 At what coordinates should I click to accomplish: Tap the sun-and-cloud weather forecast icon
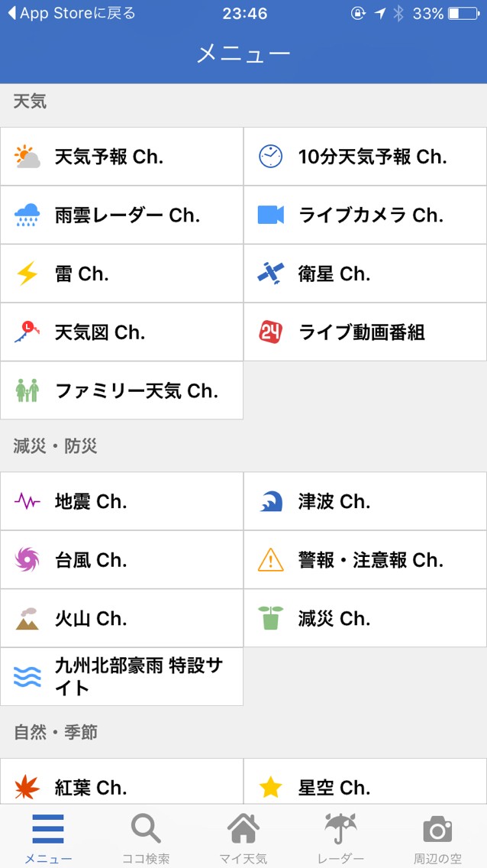click(x=27, y=157)
